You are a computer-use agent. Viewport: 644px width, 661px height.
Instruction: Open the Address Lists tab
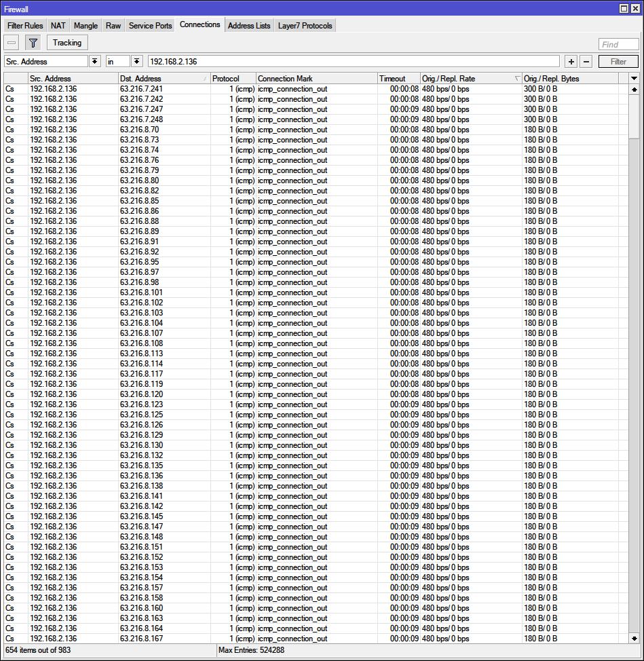coord(248,26)
